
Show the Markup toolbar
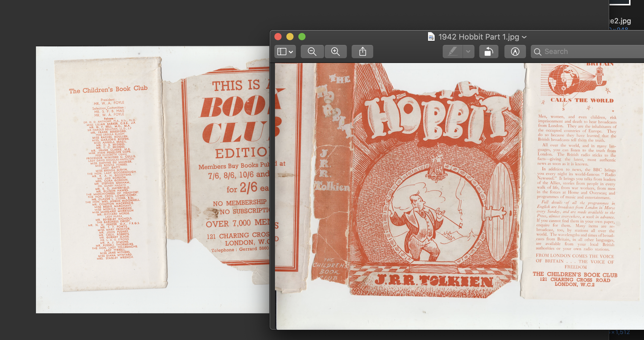(x=515, y=52)
